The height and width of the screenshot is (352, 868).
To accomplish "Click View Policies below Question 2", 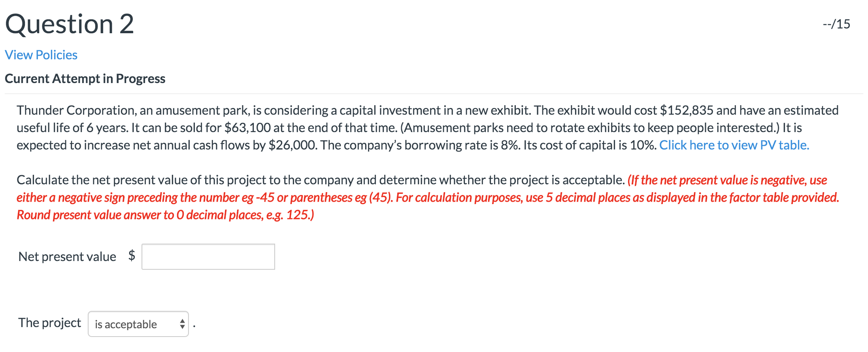I will [x=41, y=55].
